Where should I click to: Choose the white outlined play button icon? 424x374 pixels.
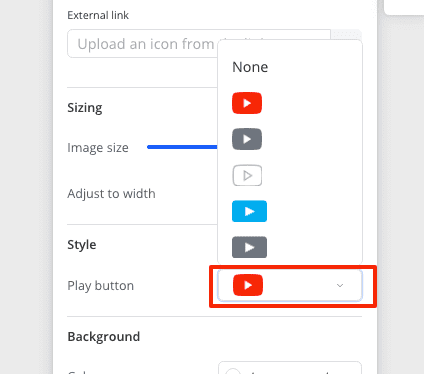(247, 175)
